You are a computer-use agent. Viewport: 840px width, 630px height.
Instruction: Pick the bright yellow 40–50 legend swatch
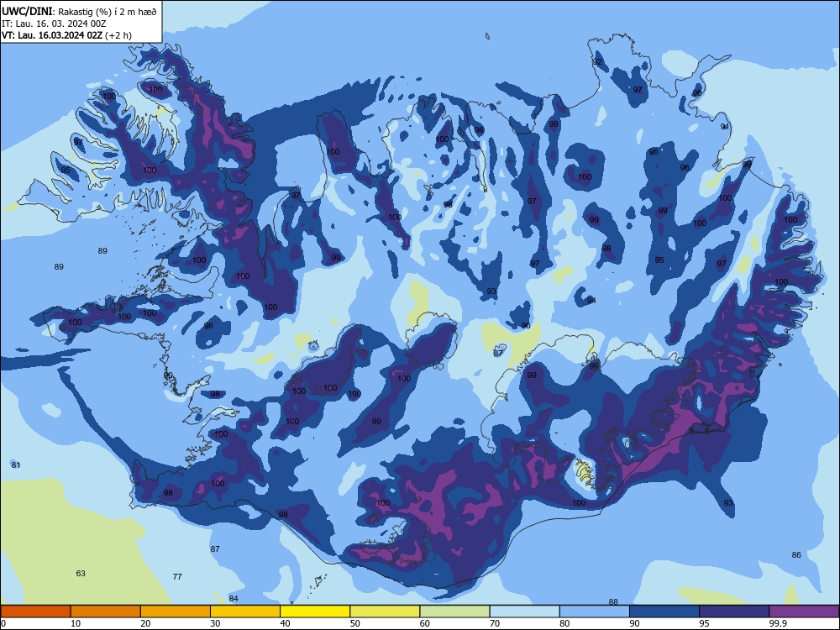(315, 612)
